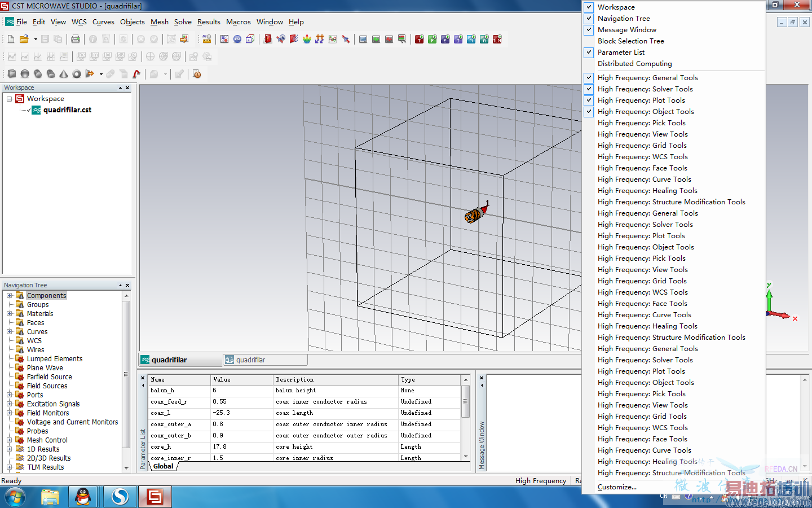Start the TLM solver icon

497,39
